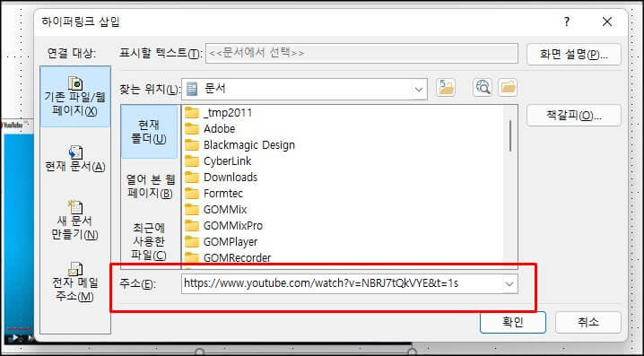Viewport: 644px width, 356px height.
Task: Select Current Document (현재 문서) link target
Action: [75, 159]
